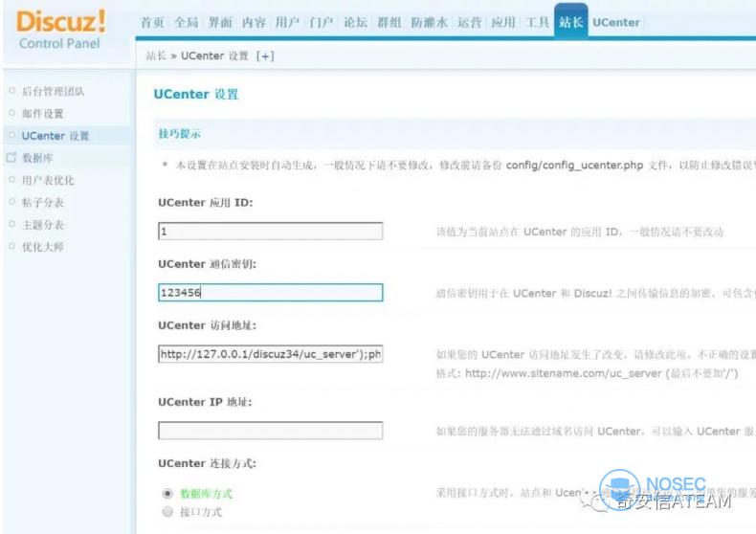This screenshot has height=534, width=756.
Task: Click the Discuz! Control Panel logo
Action: pos(60,29)
